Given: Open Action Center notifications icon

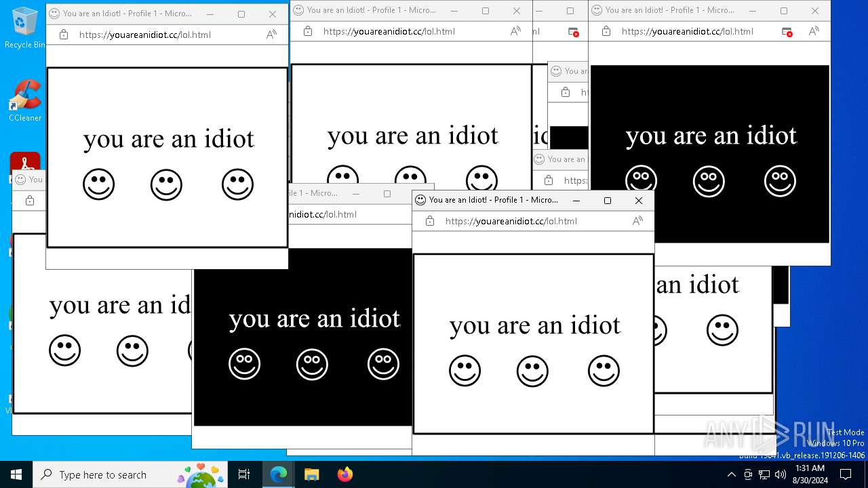Looking at the screenshot, I should [x=846, y=474].
